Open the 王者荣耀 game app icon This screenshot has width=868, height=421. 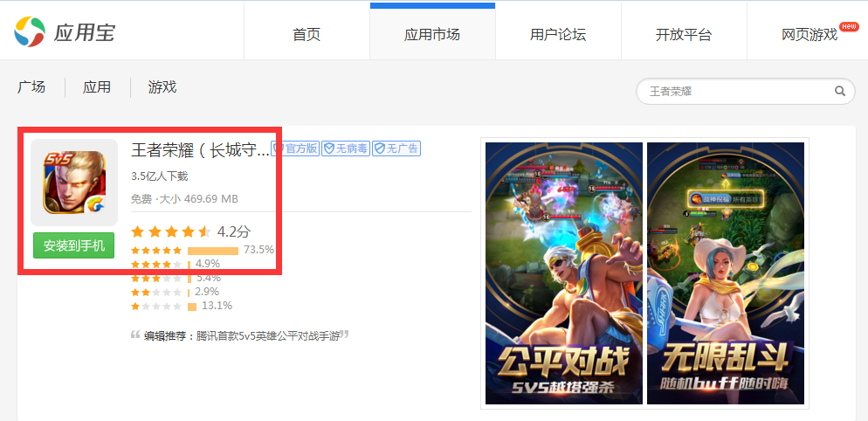[x=74, y=183]
